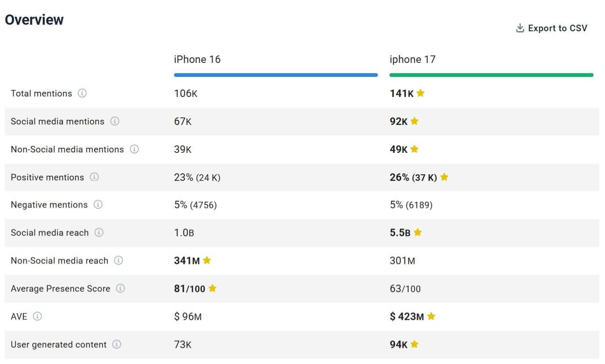Click the download icon in Export to CSV
The width and height of the screenshot is (605, 364).
point(520,28)
